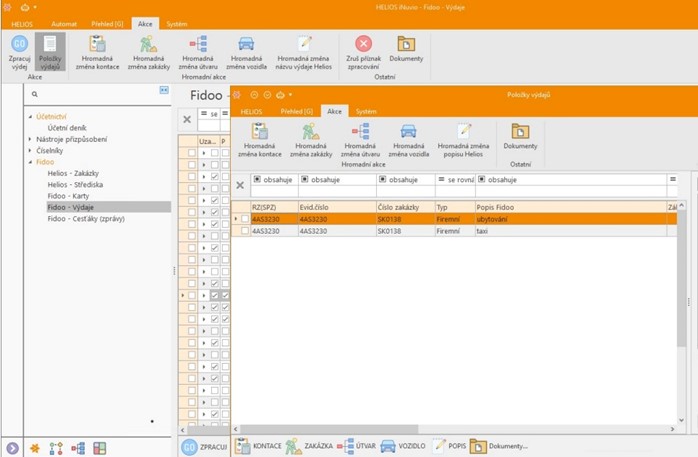Screen dimensions: 698x457
Task: Click Dokumenty... in bottom toolbar
Action: (x=499, y=446)
